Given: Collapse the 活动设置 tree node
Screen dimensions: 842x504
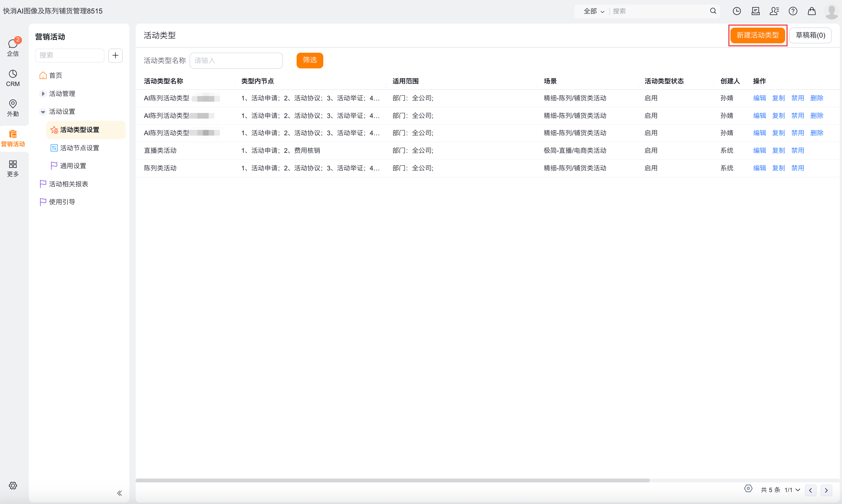Looking at the screenshot, I should click(x=43, y=112).
